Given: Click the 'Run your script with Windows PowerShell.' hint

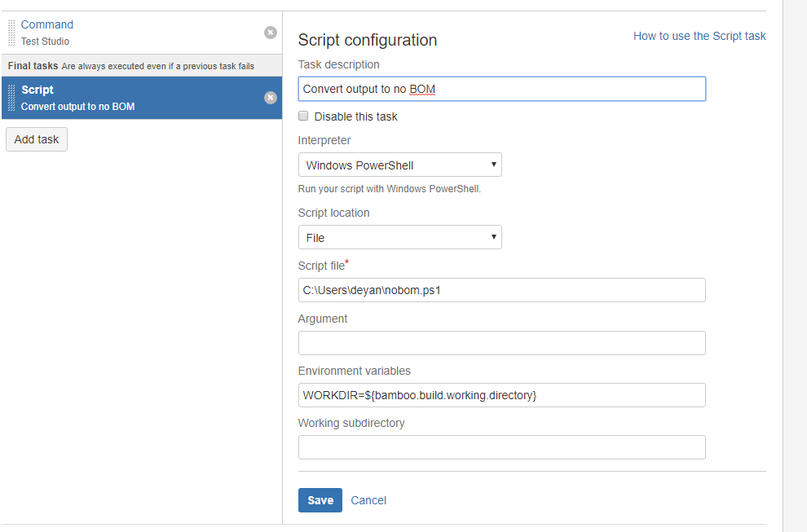Looking at the screenshot, I should [x=389, y=189].
